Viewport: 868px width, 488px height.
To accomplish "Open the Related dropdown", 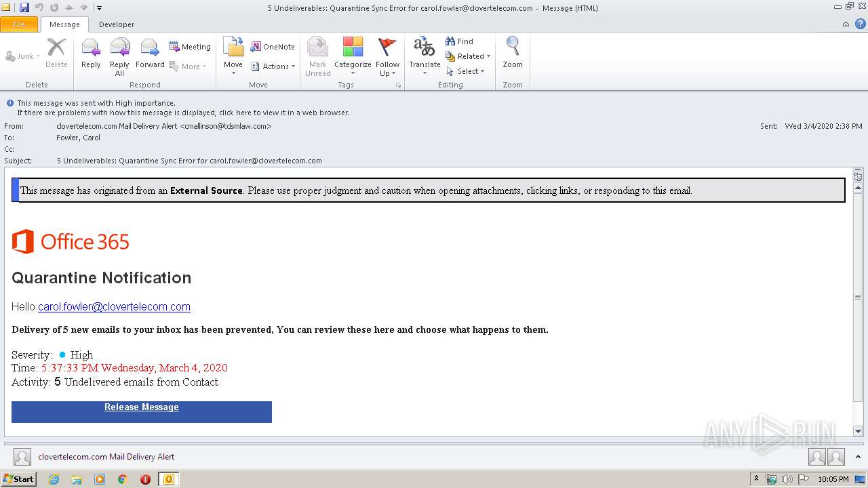I will point(468,56).
